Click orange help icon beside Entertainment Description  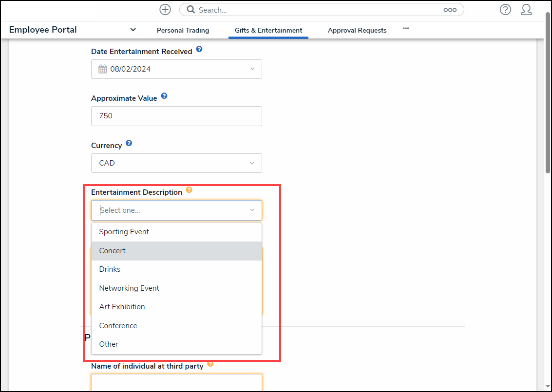tap(189, 190)
